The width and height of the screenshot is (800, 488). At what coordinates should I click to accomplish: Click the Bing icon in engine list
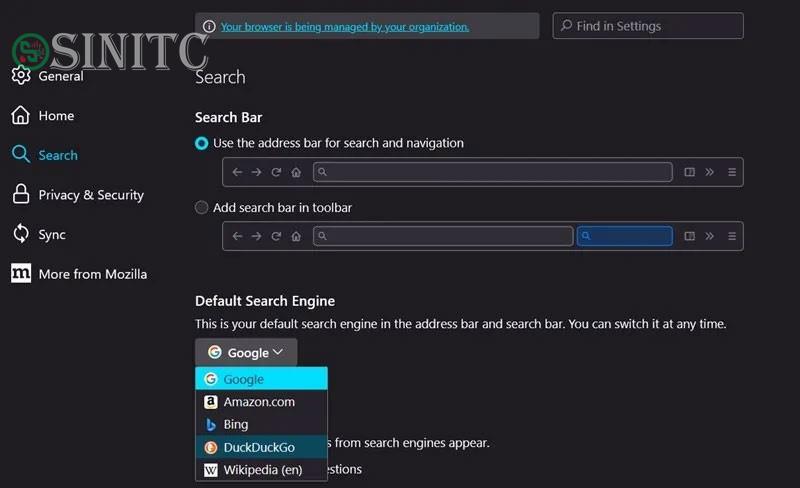point(211,425)
